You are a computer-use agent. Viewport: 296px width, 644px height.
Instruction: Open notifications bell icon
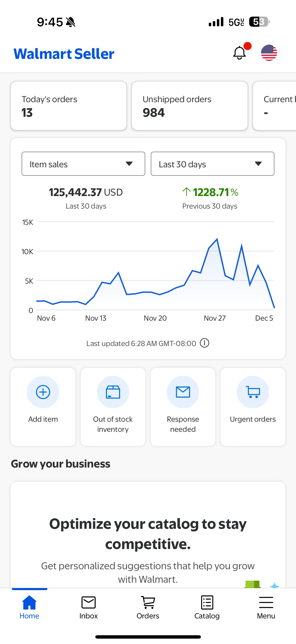point(239,53)
